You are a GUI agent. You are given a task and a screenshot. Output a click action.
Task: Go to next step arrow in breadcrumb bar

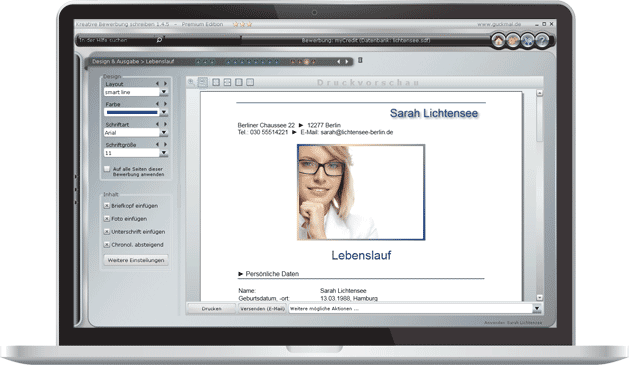347,61
